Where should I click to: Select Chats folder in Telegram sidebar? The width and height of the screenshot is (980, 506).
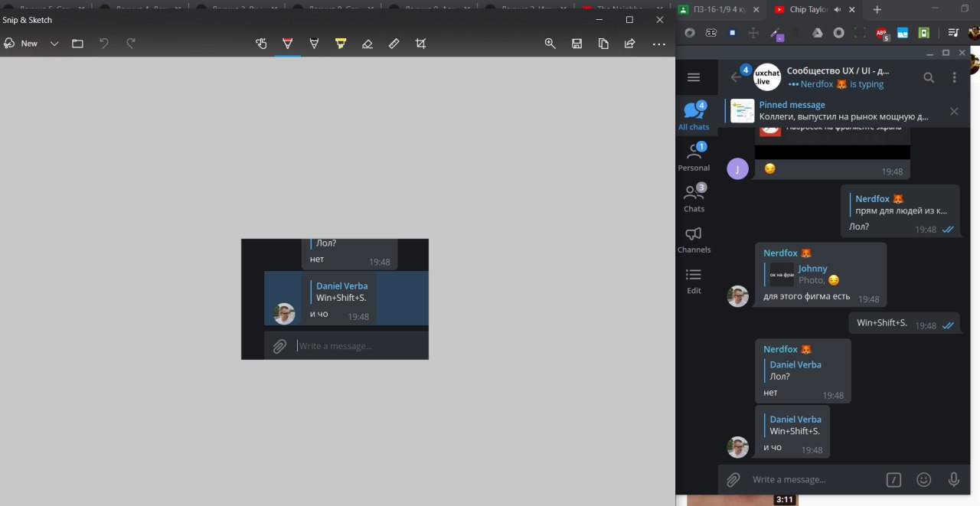click(x=694, y=198)
